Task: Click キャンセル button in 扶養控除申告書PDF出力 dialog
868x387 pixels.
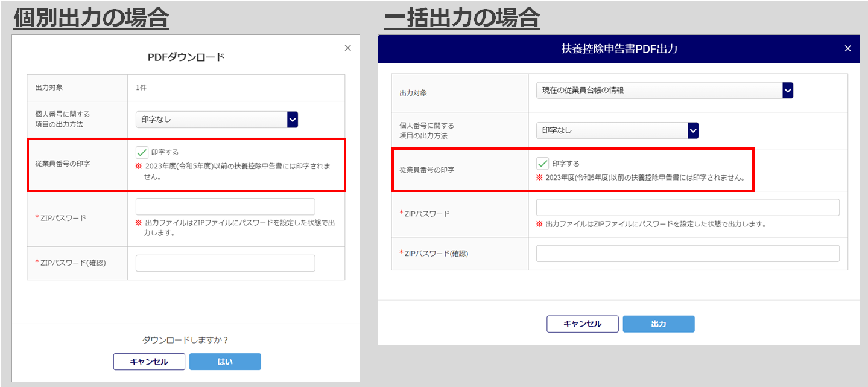Action: tap(583, 324)
